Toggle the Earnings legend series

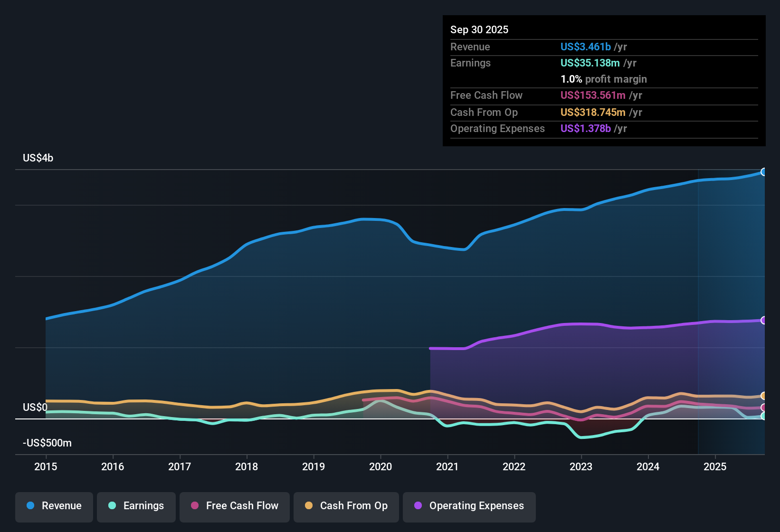click(136, 507)
